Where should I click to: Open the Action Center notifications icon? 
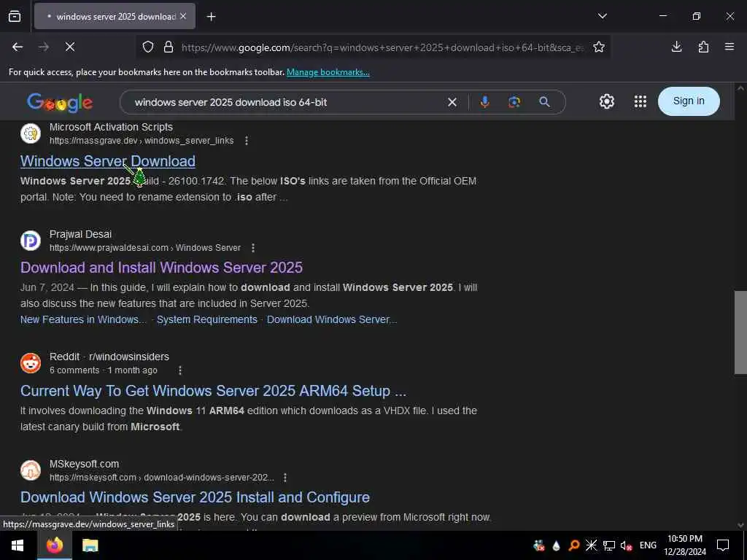pos(723,545)
